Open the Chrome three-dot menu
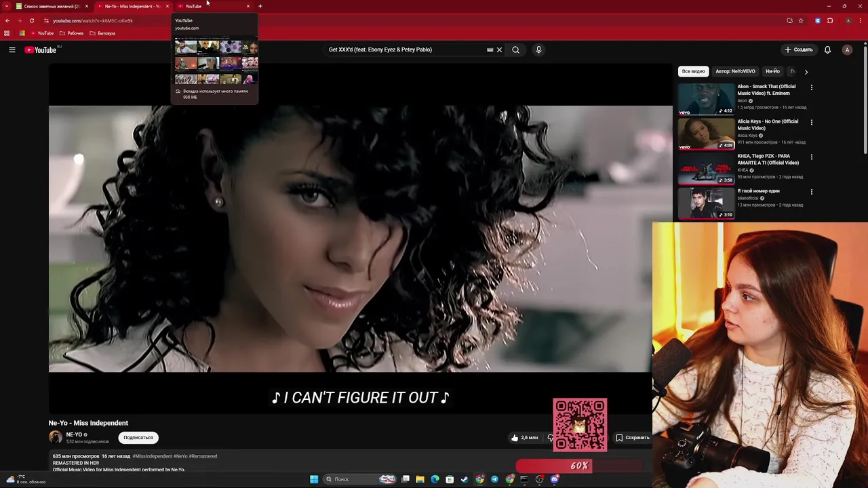This screenshot has width=868, height=488. click(x=861, y=20)
